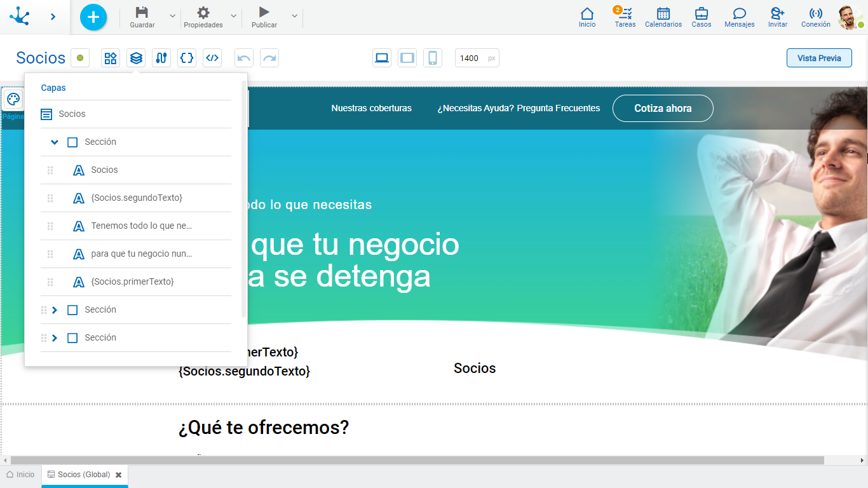This screenshot has width=868, height=488.
Task: Click the undo arrow
Action: (244, 58)
